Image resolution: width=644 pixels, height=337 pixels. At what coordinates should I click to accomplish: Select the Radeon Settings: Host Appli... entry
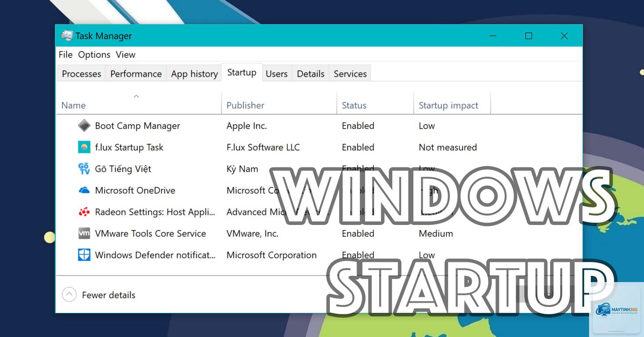[x=155, y=212]
